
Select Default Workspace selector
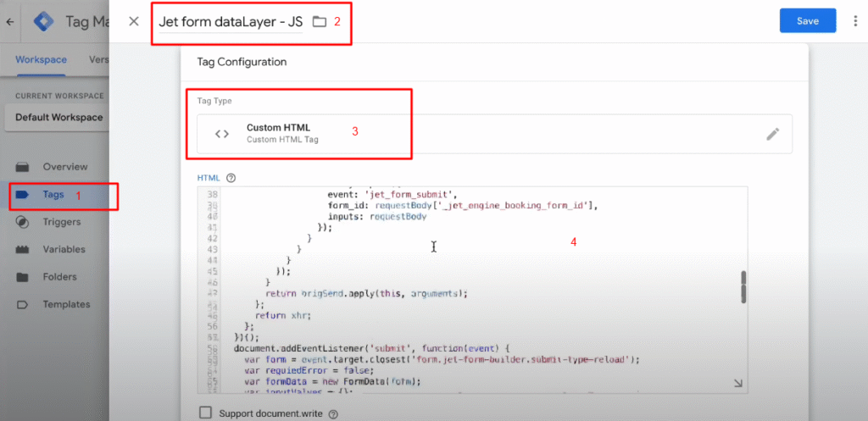point(58,117)
